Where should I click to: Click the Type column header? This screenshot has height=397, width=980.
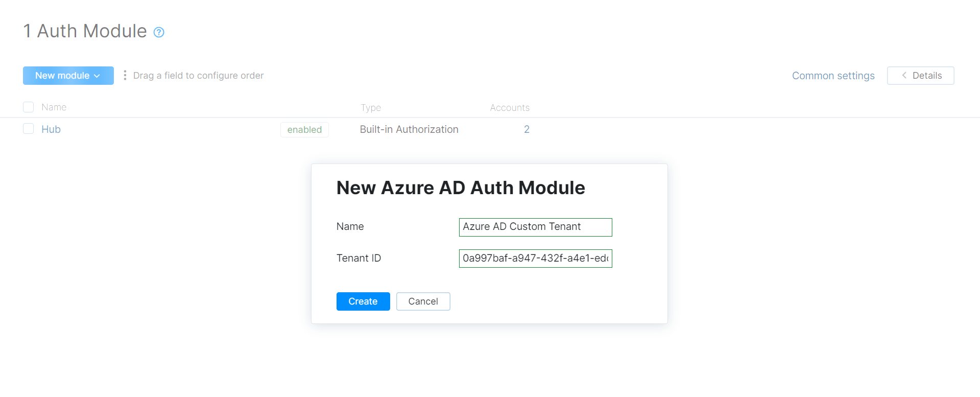click(371, 108)
